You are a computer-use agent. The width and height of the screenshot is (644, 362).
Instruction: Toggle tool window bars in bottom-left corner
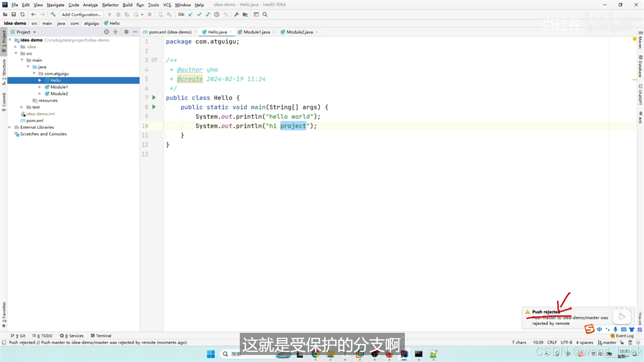click(x=4, y=342)
